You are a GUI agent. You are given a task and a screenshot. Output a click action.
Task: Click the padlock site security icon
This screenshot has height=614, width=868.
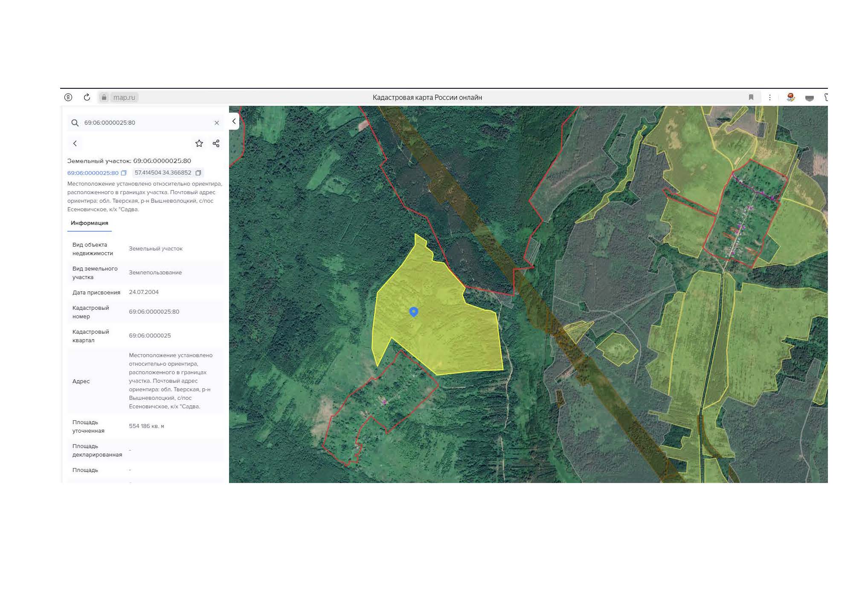(x=104, y=97)
